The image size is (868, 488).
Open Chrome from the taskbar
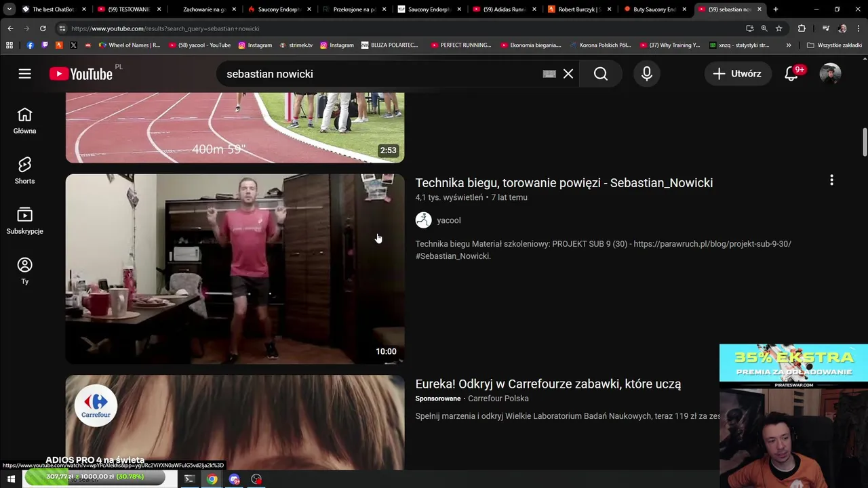(x=212, y=479)
